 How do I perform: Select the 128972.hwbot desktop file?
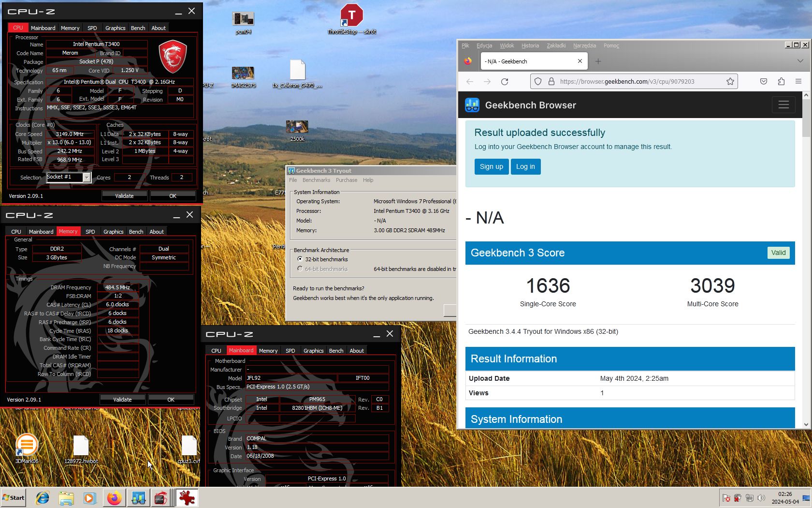pyautogui.click(x=81, y=449)
